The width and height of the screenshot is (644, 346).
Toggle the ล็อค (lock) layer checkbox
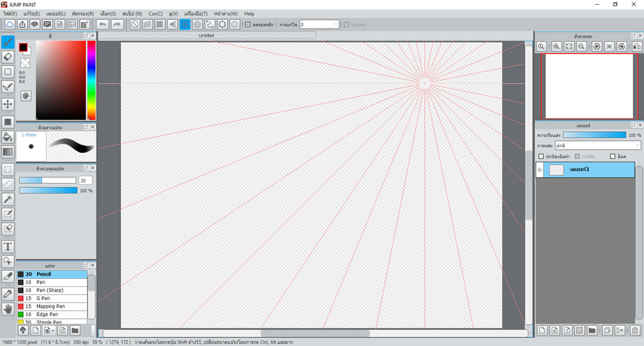tap(613, 156)
